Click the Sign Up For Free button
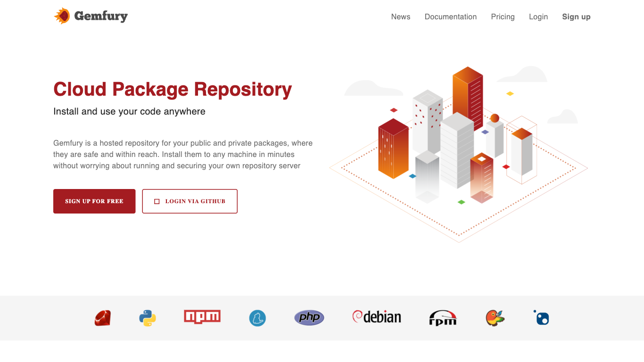Screen dimensions: 644x362 coord(94,201)
